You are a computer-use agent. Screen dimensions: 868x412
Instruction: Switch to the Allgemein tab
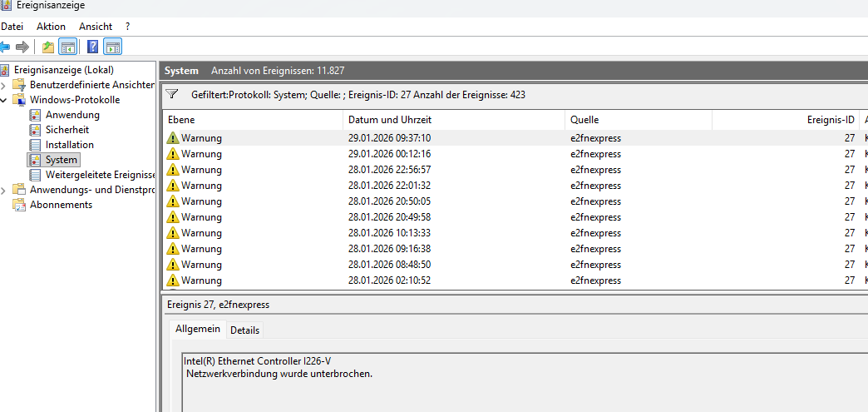198,329
